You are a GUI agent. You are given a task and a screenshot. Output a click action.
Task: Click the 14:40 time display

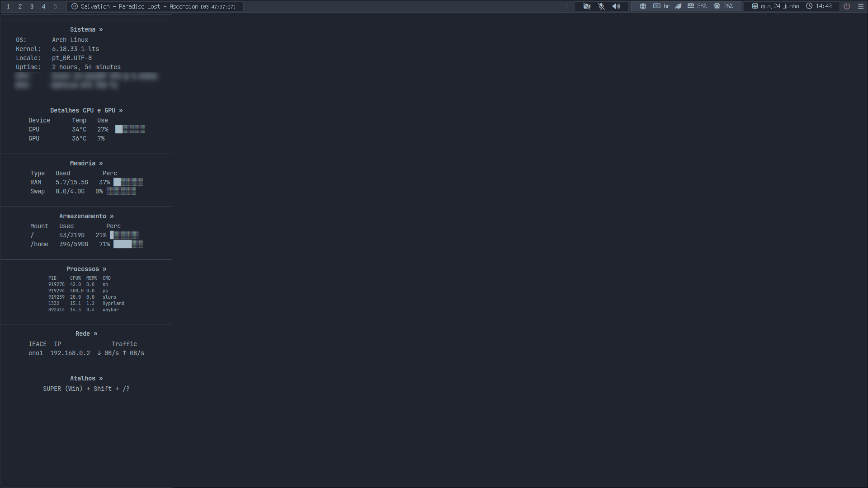(824, 6)
